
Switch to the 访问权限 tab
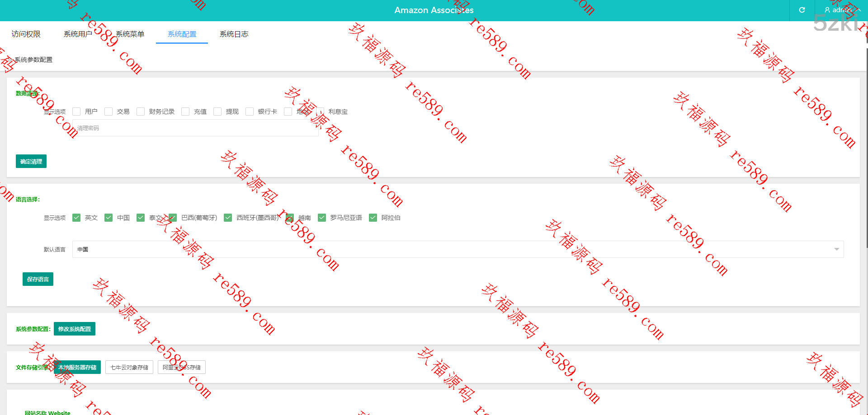coord(26,34)
